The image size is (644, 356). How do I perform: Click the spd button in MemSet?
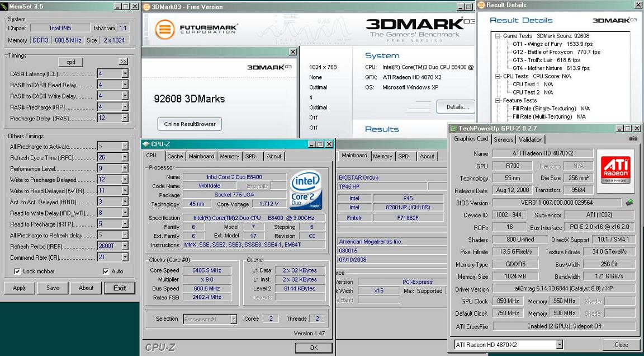coord(71,62)
